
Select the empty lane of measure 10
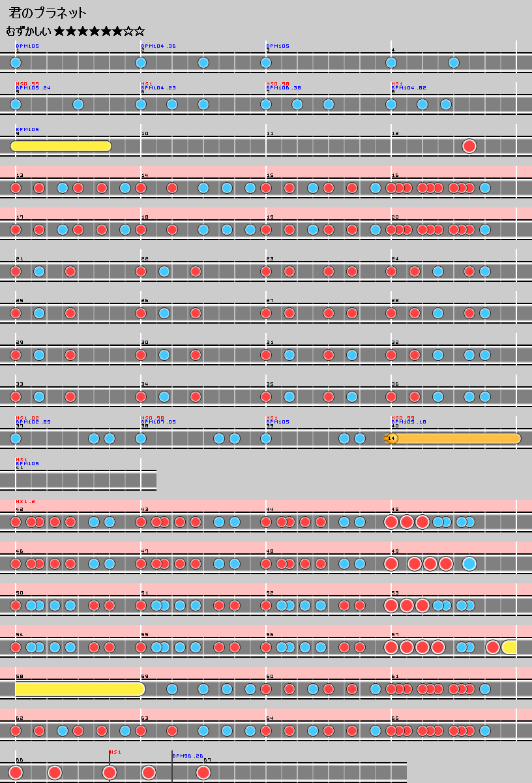[203, 146]
